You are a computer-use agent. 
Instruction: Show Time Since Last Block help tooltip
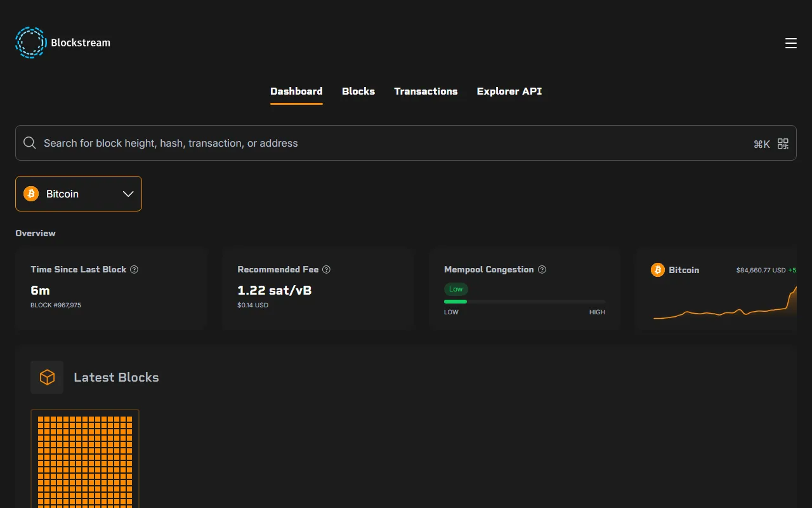134,269
